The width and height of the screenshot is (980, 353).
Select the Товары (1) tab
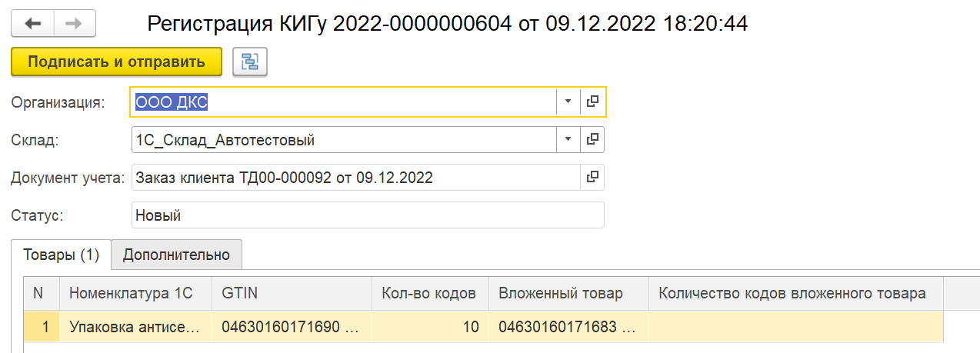[62, 255]
